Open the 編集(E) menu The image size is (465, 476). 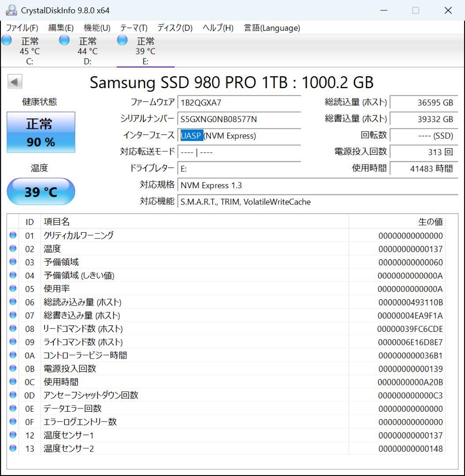[61, 28]
